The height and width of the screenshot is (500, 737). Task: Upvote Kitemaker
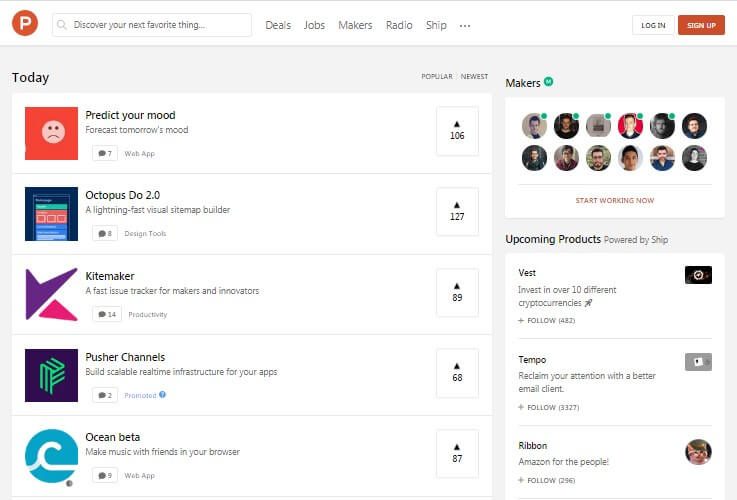457,293
